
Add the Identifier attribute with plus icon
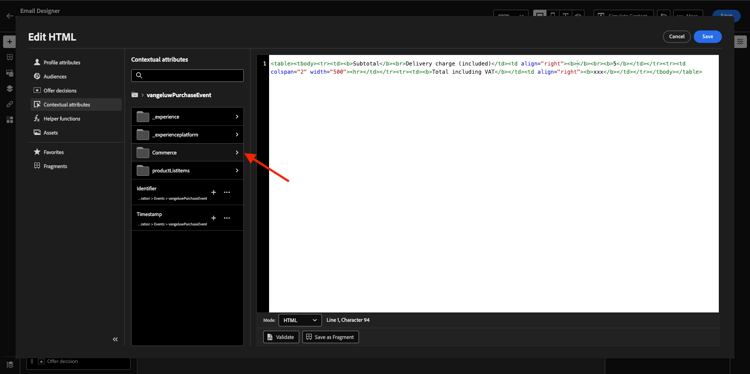pyautogui.click(x=214, y=192)
